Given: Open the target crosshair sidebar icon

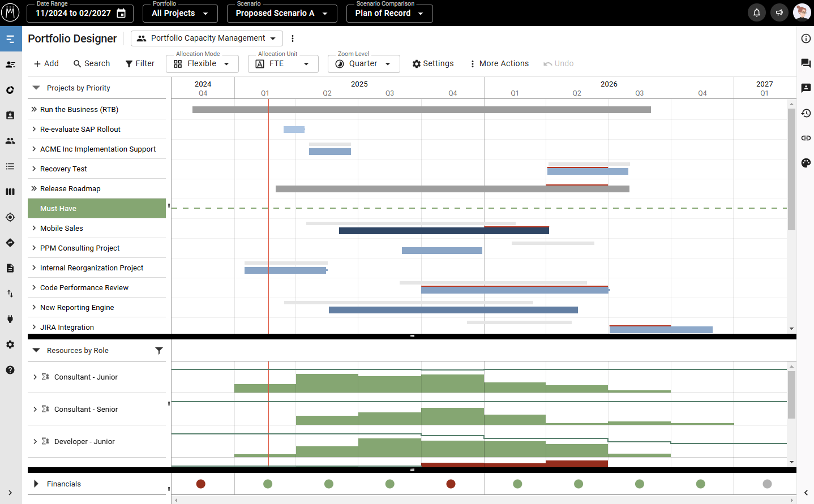Looking at the screenshot, I should click(10, 217).
